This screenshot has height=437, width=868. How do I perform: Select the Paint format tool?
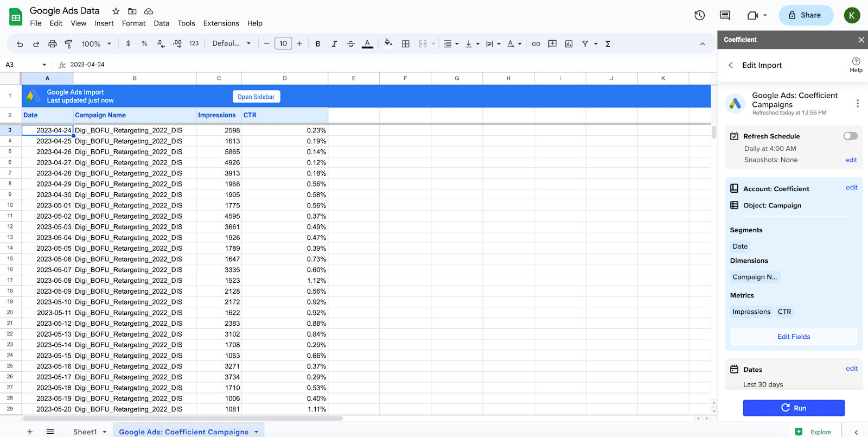click(x=68, y=44)
